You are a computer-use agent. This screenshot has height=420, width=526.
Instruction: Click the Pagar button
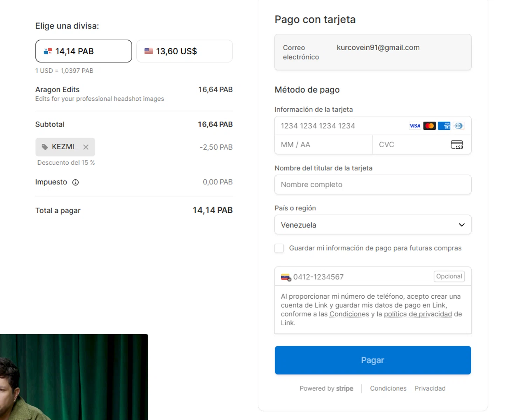(x=373, y=360)
